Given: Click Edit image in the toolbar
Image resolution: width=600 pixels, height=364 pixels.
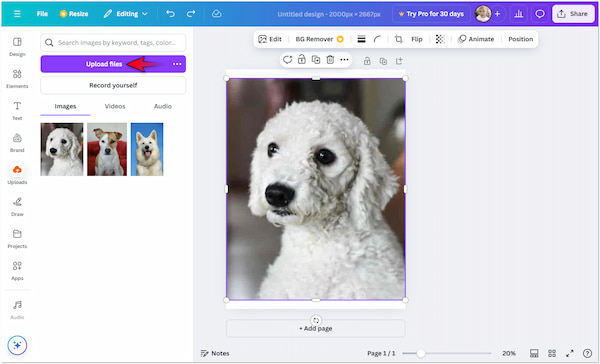Looking at the screenshot, I should (270, 39).
